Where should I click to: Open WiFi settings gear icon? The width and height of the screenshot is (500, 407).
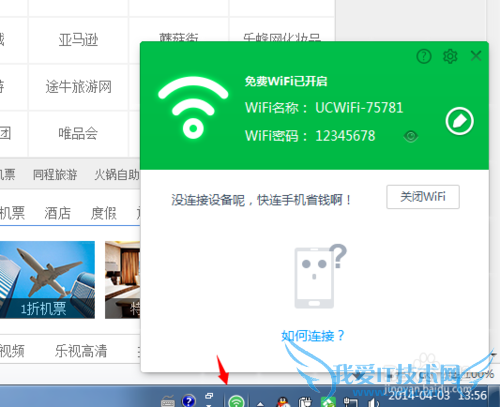[x=450, y=56]
